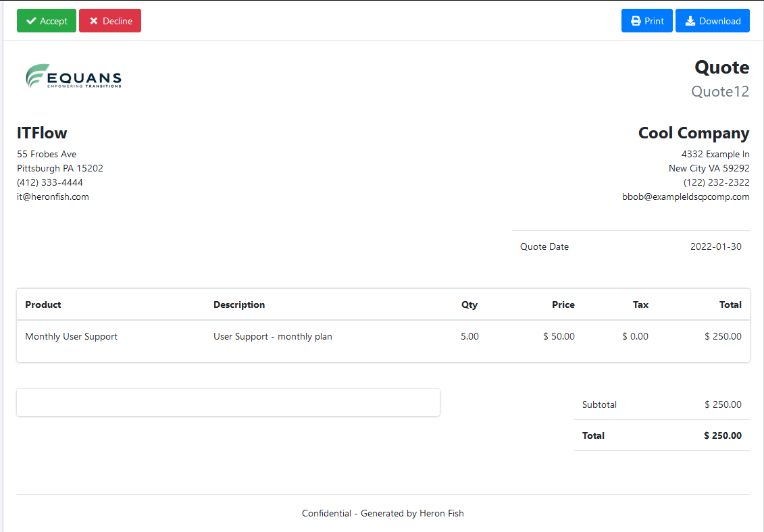Click the Monthly User Support product cell
Image resolution: width=764 pixels, height=532 pixels.
71,337
